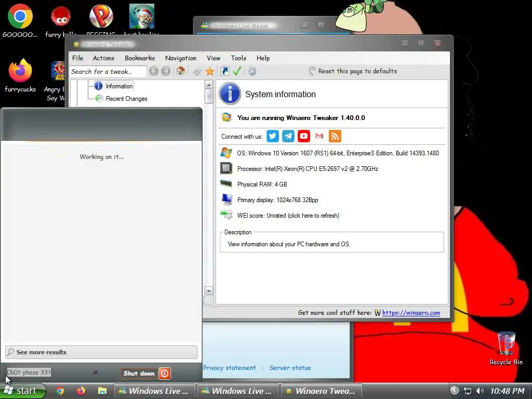The height and width of the screenshot is (399, 532).
Task: Click the network tray icon
Action: click(468, 391)
